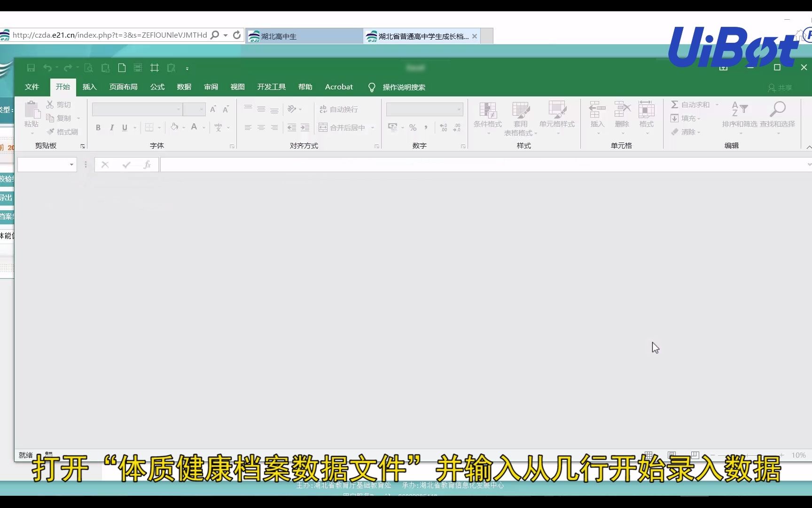Click the Undo arrow in Excel

tap(47, 68)
